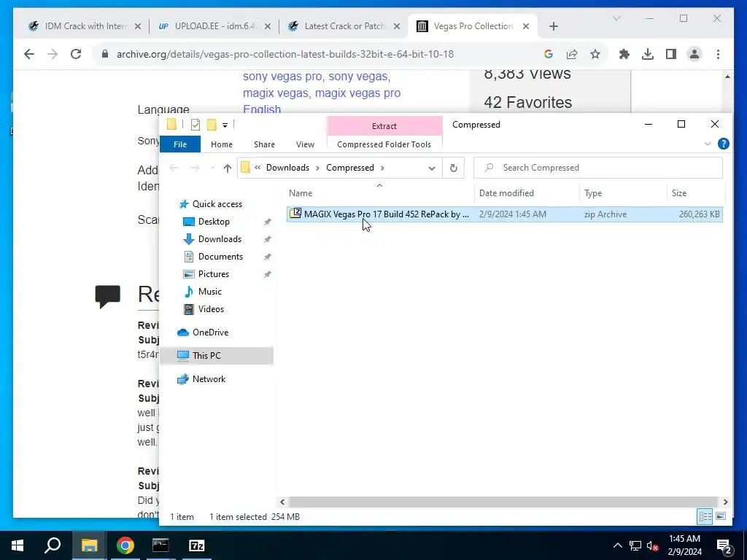This screenshot has width=747, height=560.
Task: Go up one folder level arrow
Action: tap(228, 168)
